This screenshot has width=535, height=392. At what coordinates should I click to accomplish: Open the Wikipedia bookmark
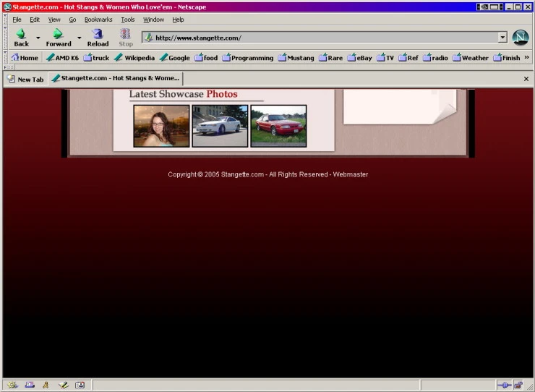134,58
